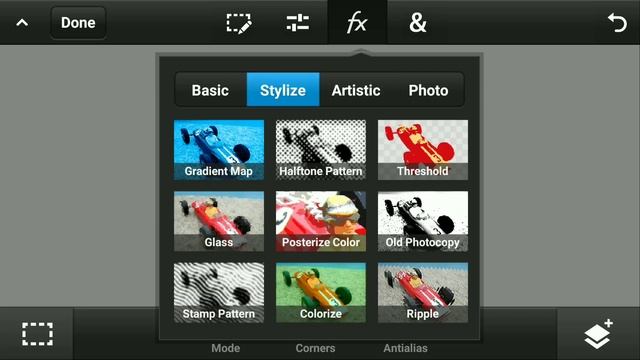
Task: Add a new layer with layers icon
Action: point(598,334)
